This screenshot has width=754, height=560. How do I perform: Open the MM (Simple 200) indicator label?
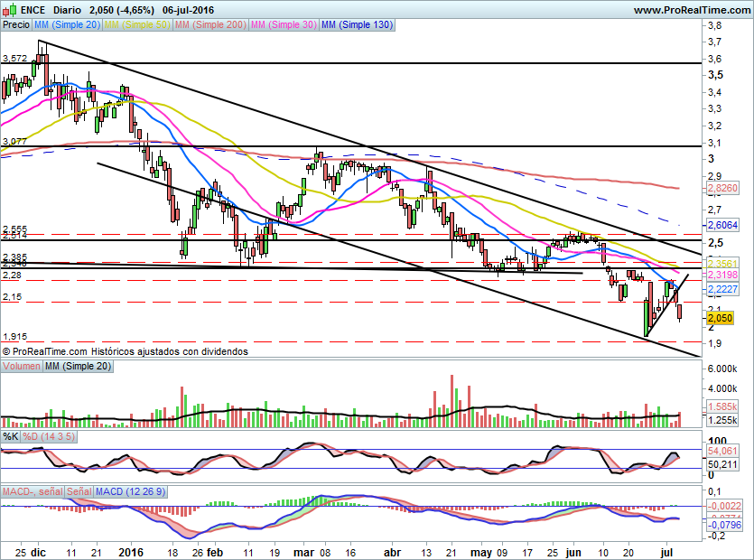point(210,25)
